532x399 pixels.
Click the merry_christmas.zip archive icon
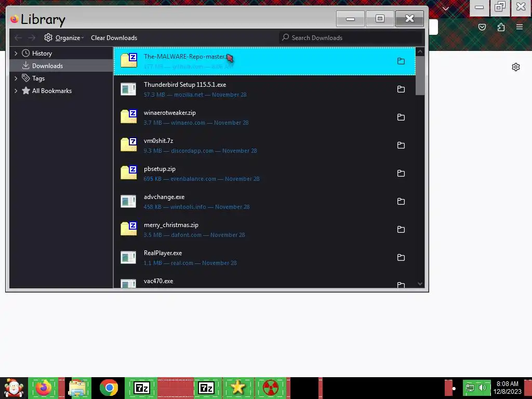pos(129,229)
